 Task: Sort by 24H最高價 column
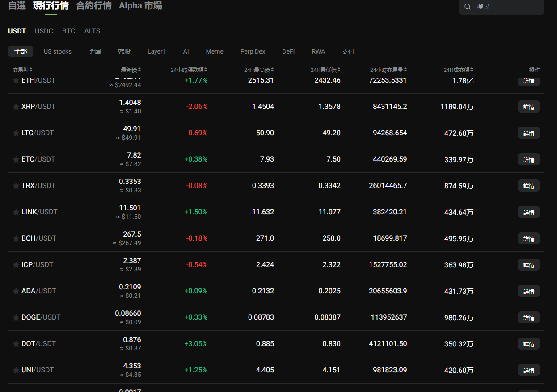pos(259,70)
